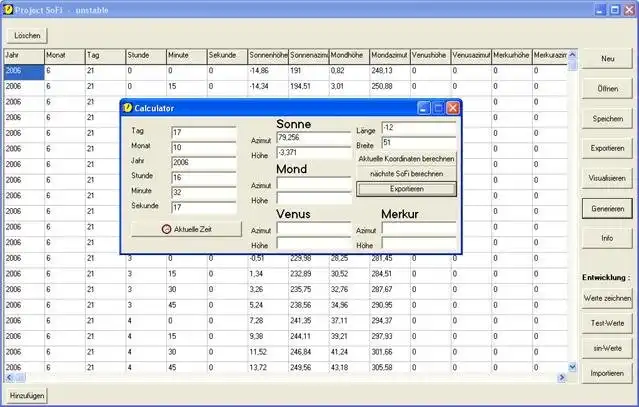Click the Hinzufügen button

click(27, 396)
